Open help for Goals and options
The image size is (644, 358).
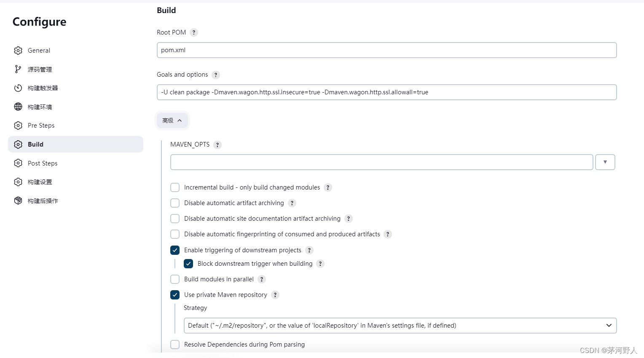click(216, 75)
